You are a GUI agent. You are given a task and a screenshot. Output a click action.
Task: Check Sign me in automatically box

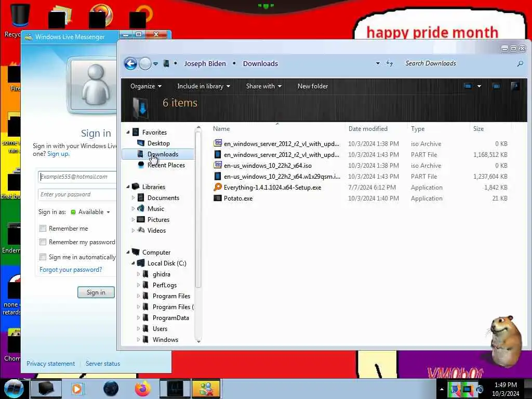[43, 257]
